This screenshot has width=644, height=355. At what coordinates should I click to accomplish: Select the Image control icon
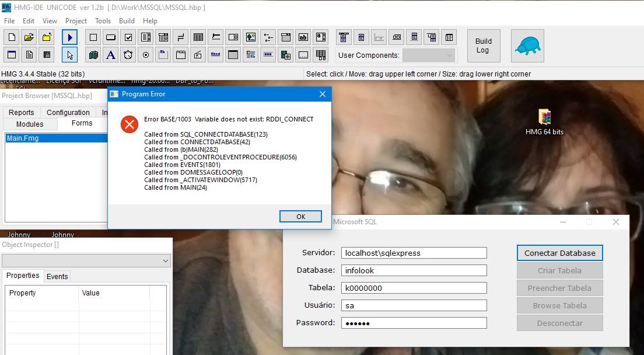point(250,37)
